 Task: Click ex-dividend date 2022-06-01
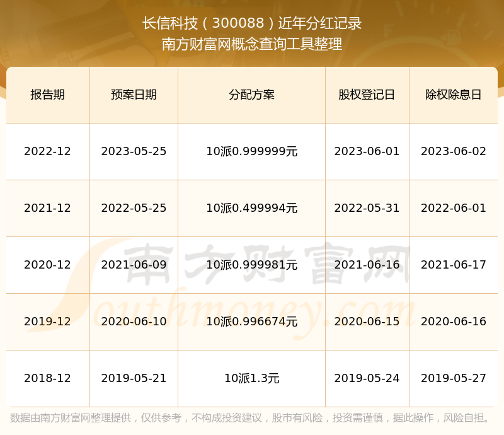click(x=453, y=208)
